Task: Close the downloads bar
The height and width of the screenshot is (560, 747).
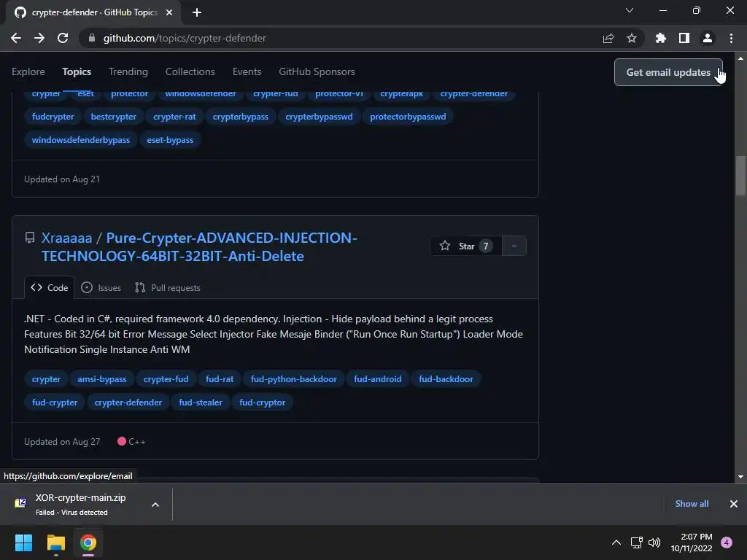Action: [x=734, y=504]
